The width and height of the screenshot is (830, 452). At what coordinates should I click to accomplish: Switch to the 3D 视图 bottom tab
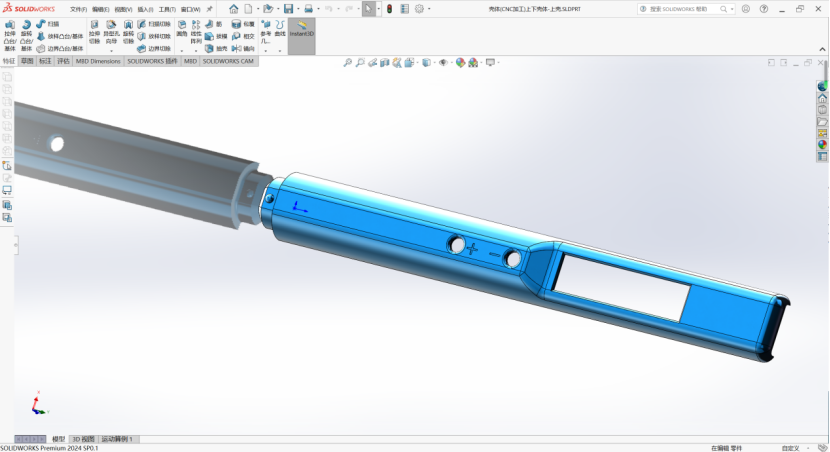pyautogui.click(x=84, y=439)
